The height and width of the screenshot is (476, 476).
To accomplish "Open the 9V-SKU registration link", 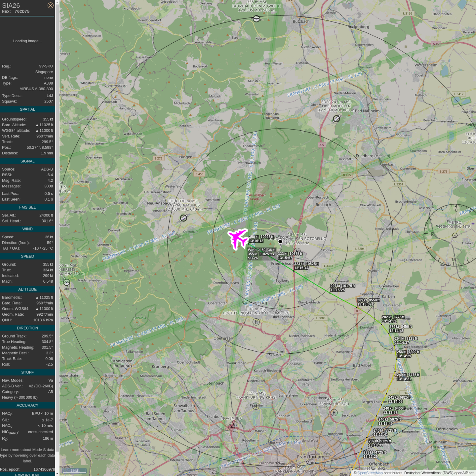I will (46, 66).
